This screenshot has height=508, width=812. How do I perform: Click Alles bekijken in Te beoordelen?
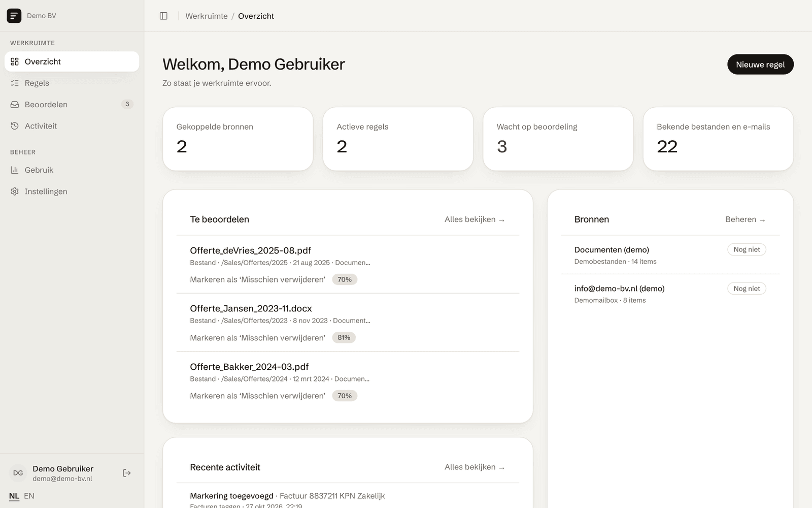(475, 219)
